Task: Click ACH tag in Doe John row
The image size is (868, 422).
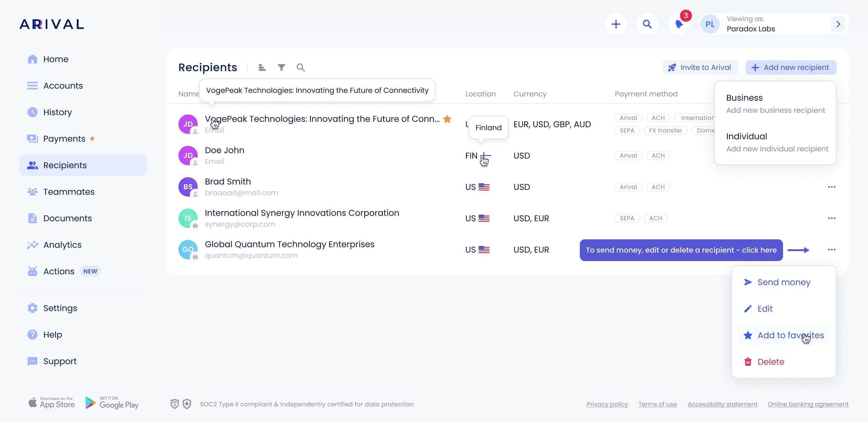Action: tap(658, 156)
